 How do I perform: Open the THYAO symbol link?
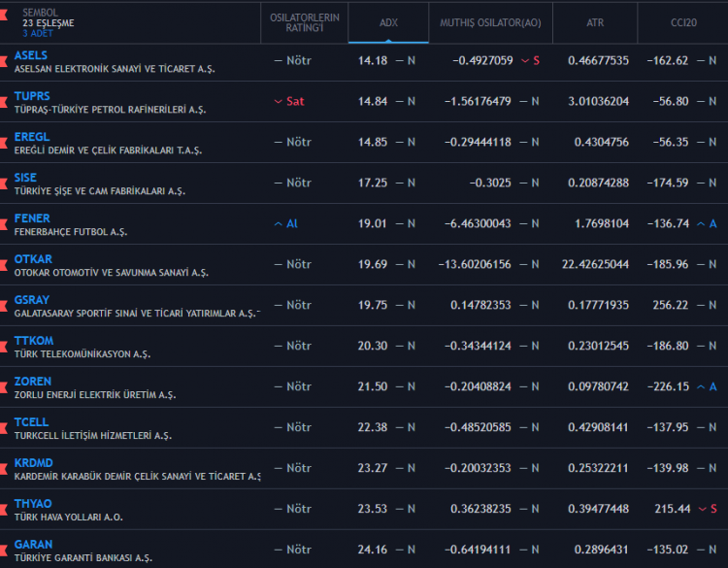point(33,504)
